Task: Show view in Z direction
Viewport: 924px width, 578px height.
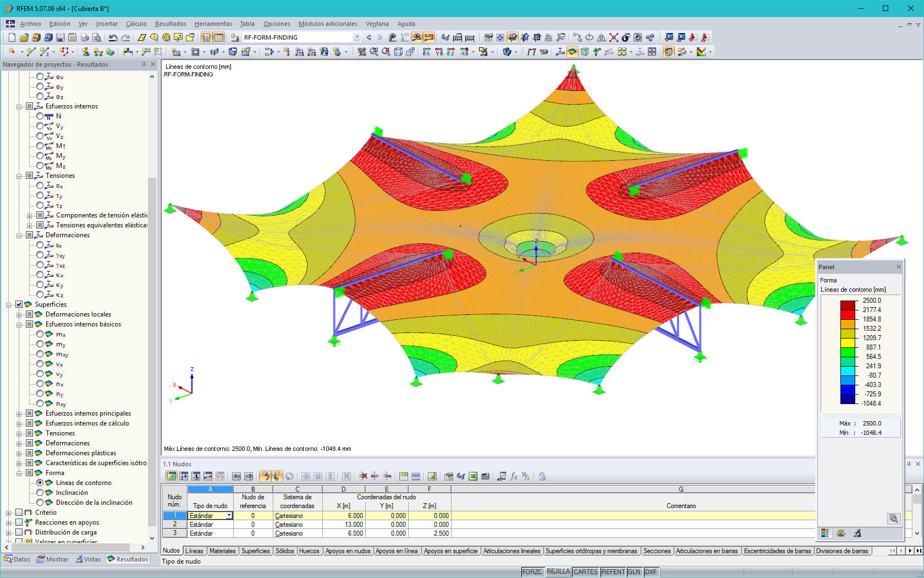Action: pos(451,52)
